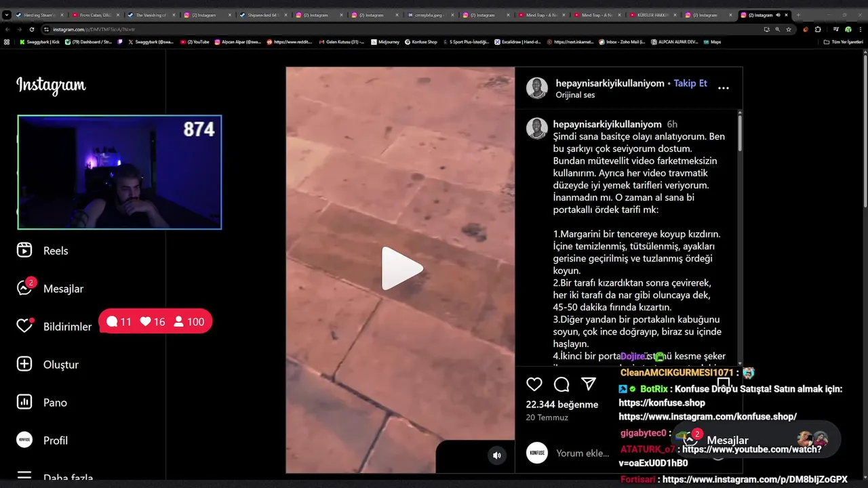Open the floating Mesajlar chat button
This screenshot has height=488, width=868.
(756, 440)
